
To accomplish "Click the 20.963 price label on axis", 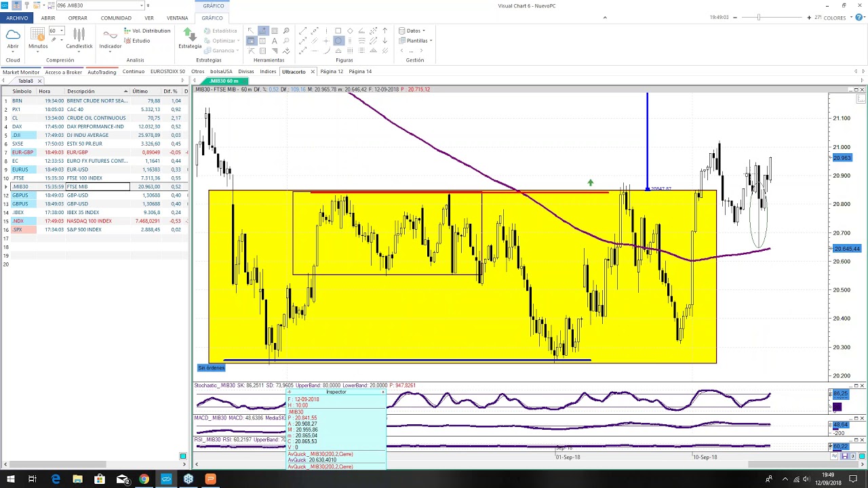I will pyautogui.click(x=842, y=158).
